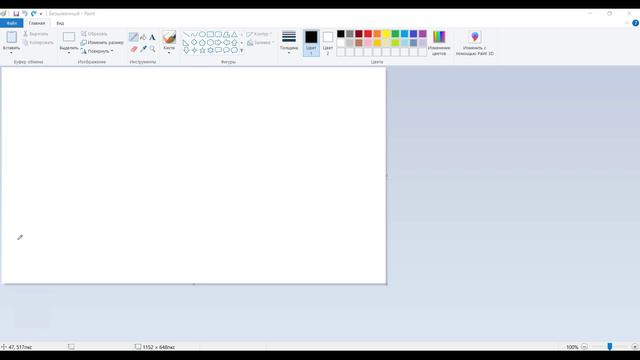The height and width of the screenshot is (360, 640).
Task: Pick the Rounded rectangle shape
Action: [218, 34]
